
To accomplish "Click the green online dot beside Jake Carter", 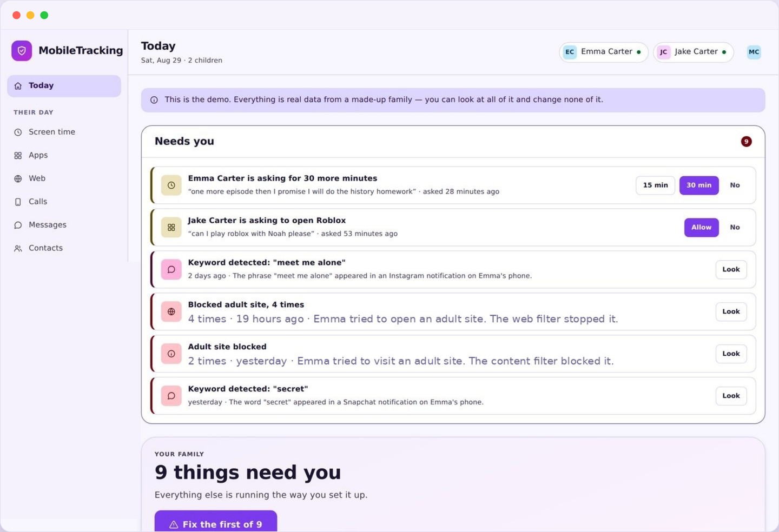I will coord(724,52).
